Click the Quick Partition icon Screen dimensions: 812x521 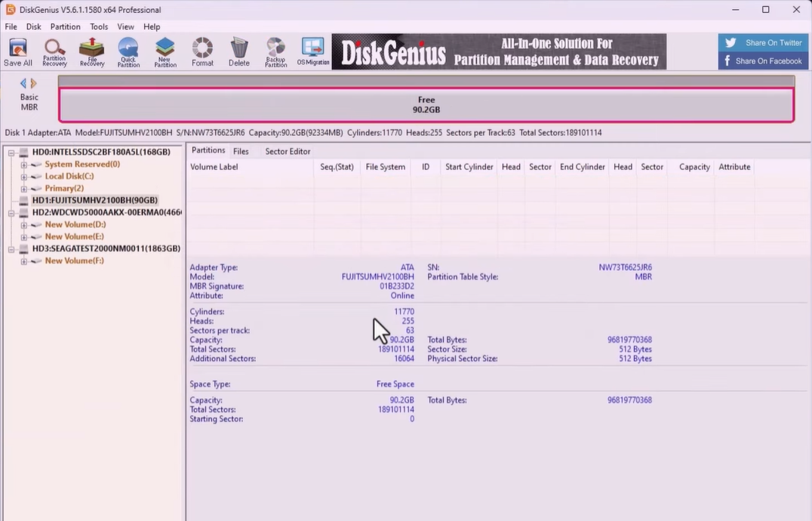(128, 52)
